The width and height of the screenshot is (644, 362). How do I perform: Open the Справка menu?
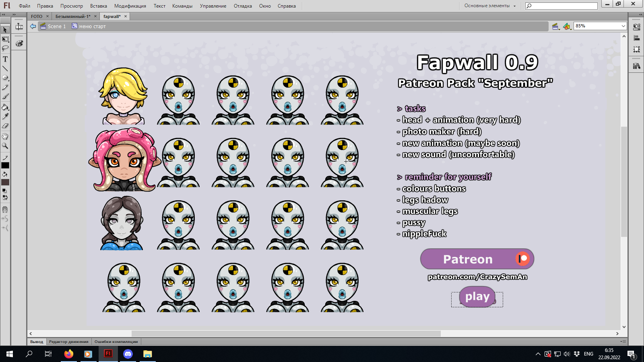[287, 6]
